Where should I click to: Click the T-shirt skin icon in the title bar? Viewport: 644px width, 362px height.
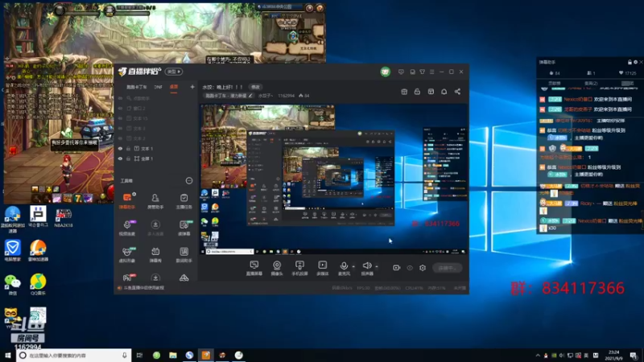tap(422, 72)
